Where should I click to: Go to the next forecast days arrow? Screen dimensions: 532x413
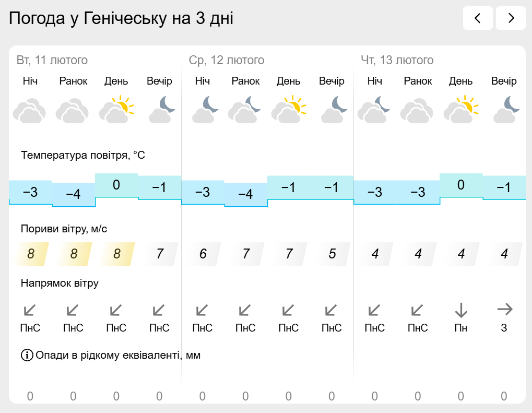pos(511,18)
